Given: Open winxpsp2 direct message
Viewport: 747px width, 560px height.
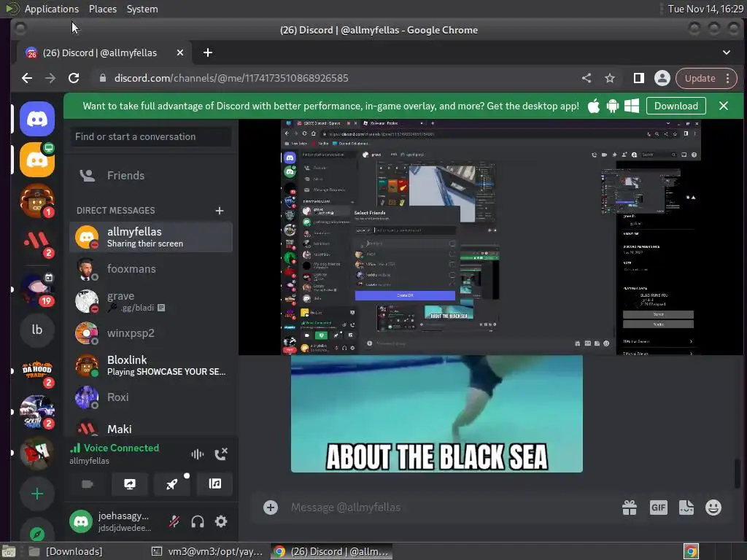Looking at the screenshot, I should tap(151, 332).
